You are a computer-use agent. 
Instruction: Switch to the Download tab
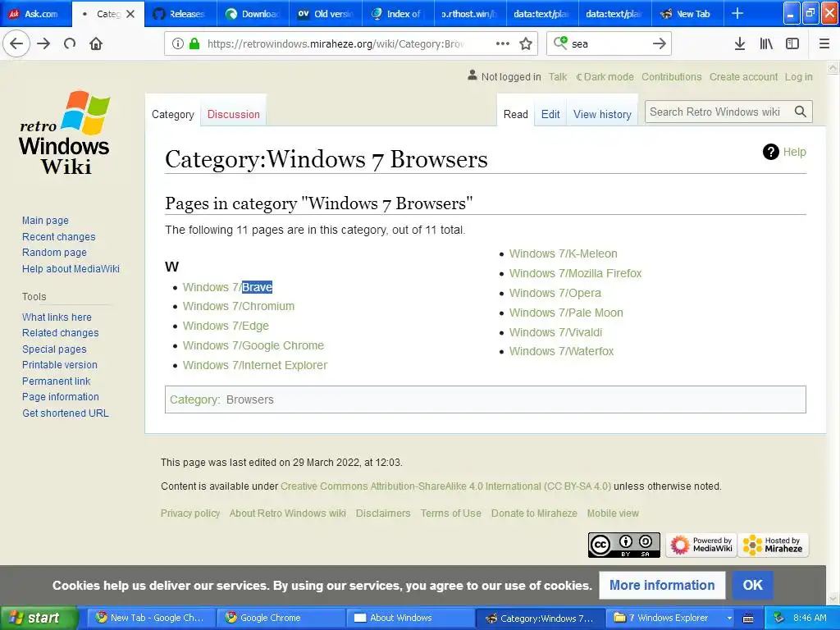253,14
